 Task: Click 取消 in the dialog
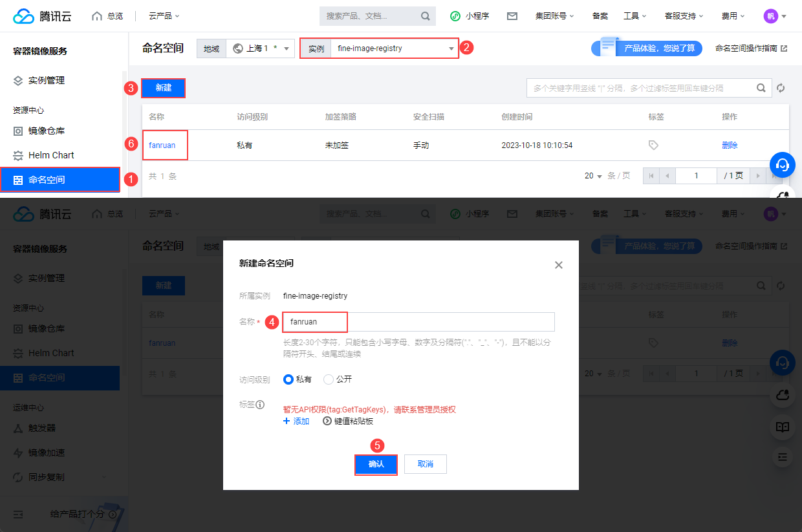(425, 464)
